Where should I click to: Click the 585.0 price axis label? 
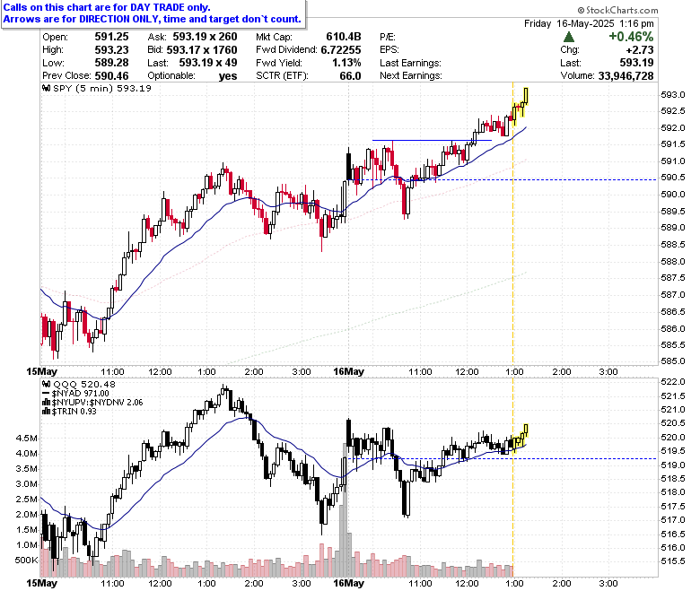point(673,361)
